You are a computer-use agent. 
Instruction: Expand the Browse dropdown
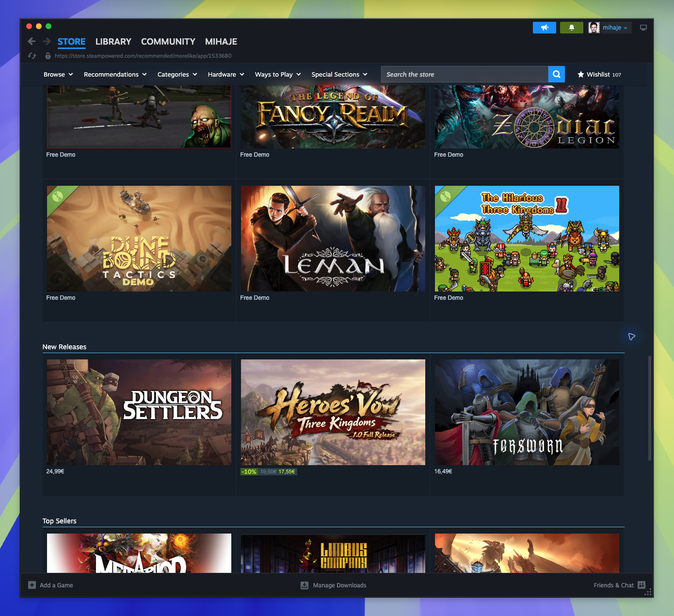[58, 74]
